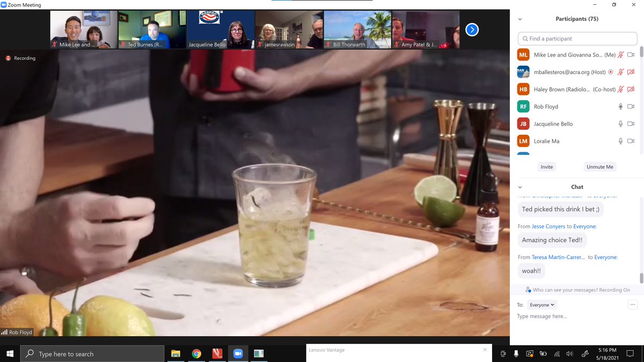
Task: Click the camera icon for Jacqueline Bello
Action: click(x=631, y=124)
